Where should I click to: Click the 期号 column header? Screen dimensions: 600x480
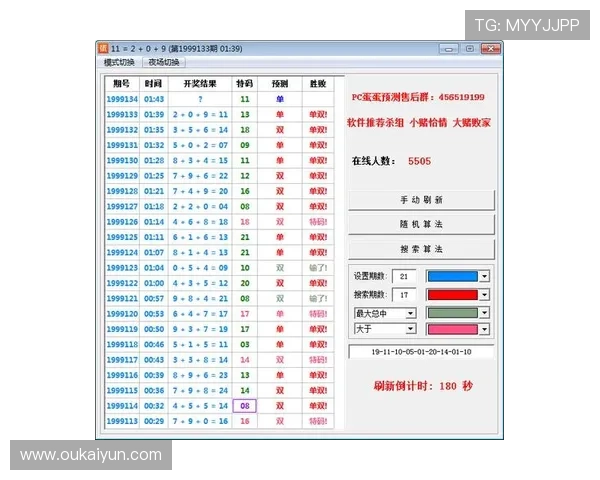(122, 83)
